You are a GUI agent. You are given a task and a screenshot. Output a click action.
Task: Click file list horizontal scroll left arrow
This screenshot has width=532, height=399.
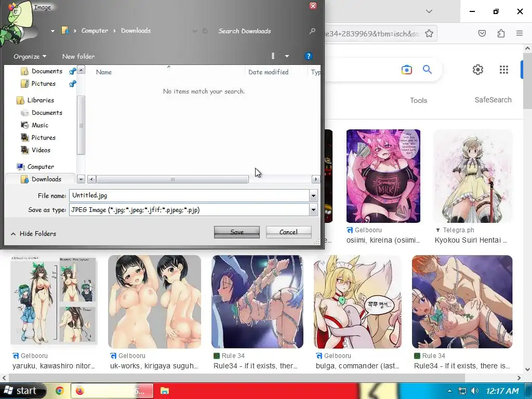click(x=91, y=179)
